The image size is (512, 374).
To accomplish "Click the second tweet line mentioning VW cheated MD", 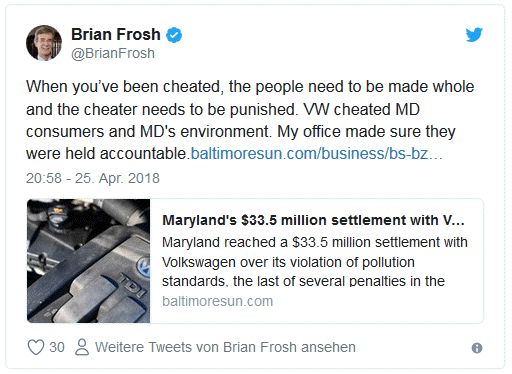I will click(223, 109).
